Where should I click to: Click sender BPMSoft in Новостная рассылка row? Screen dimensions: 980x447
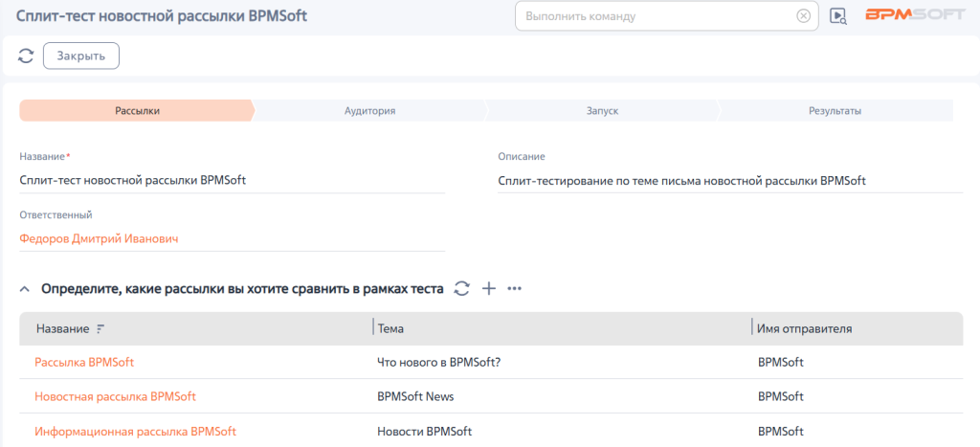click(781, 396)
